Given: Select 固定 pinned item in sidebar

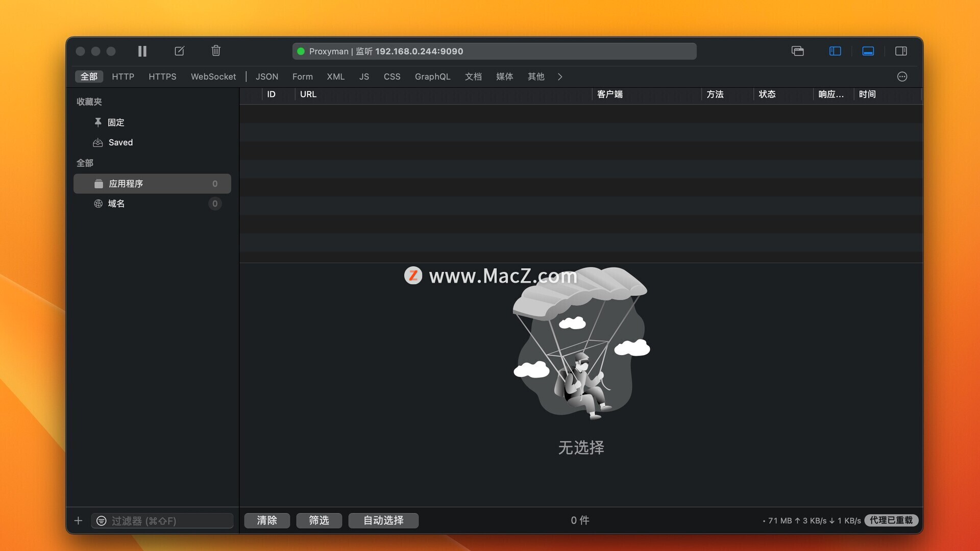Looking at the screenshot, I should tap(152, 122).
